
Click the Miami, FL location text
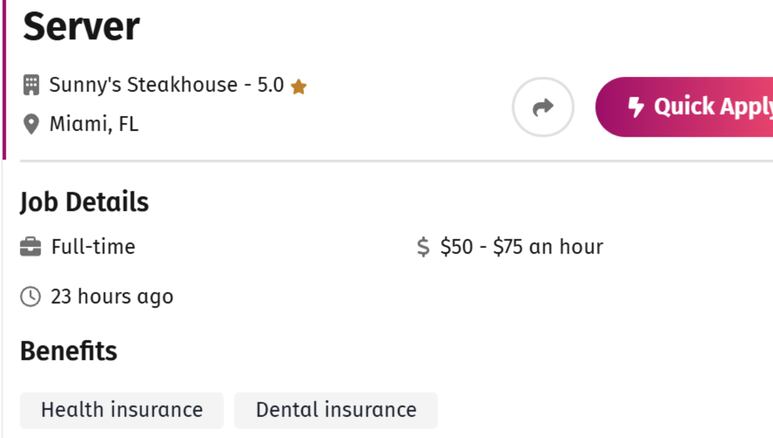click(94, 124)
